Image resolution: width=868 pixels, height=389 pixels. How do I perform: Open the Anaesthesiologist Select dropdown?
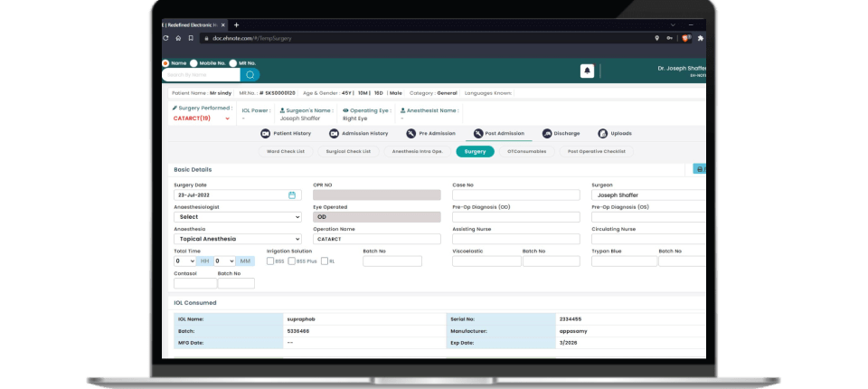(x=238, y=217)
